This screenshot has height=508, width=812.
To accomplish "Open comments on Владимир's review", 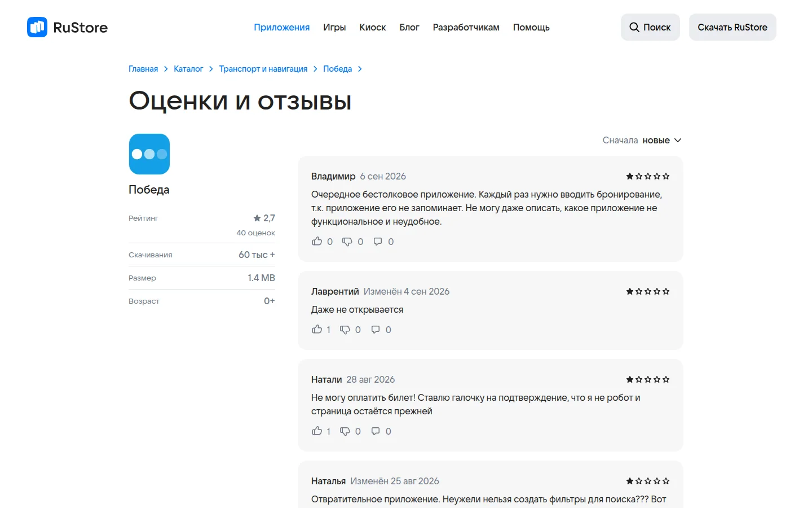I will pyautogui.click(x=378, y=242).
